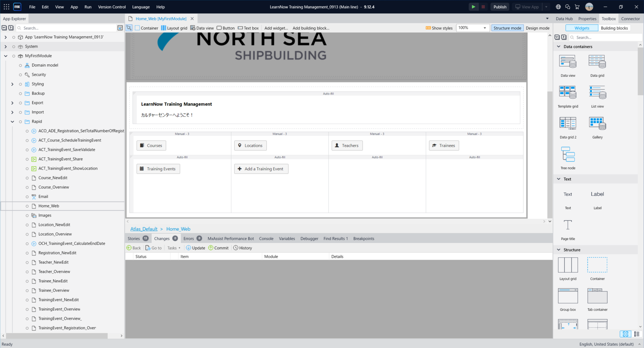Click the App Explorer horizontal scrollbar
This screenshot has width=644, height=348.
click(57, 336)
